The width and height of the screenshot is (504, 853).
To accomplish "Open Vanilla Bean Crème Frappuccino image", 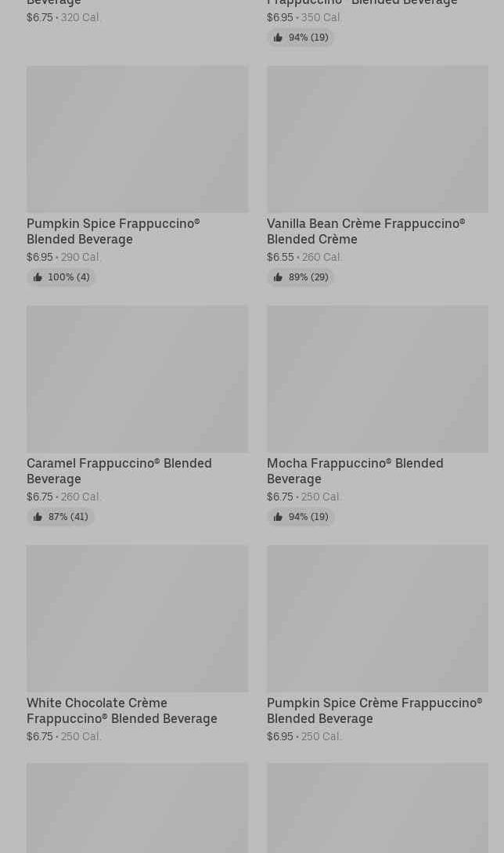I will click(x=377, y=139).
